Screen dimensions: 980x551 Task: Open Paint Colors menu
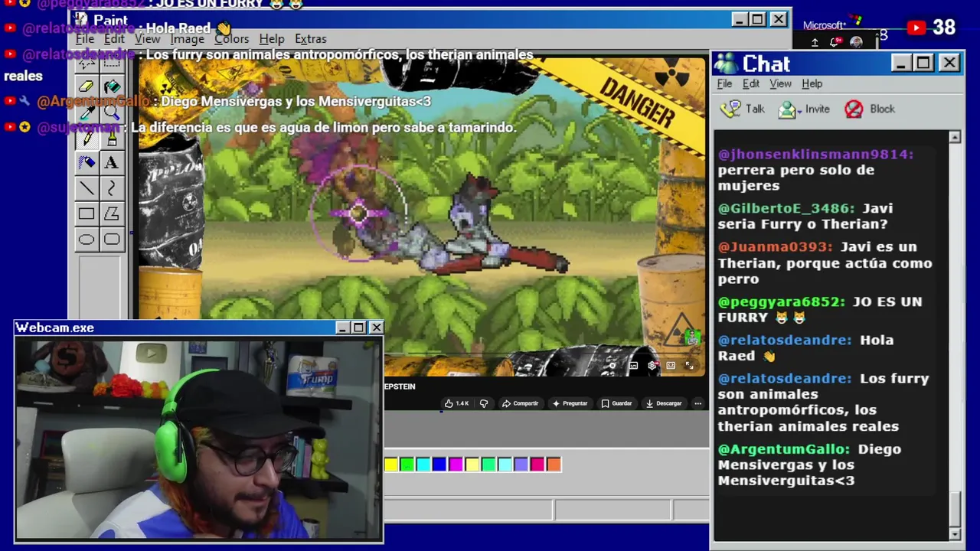coord(231,39)
